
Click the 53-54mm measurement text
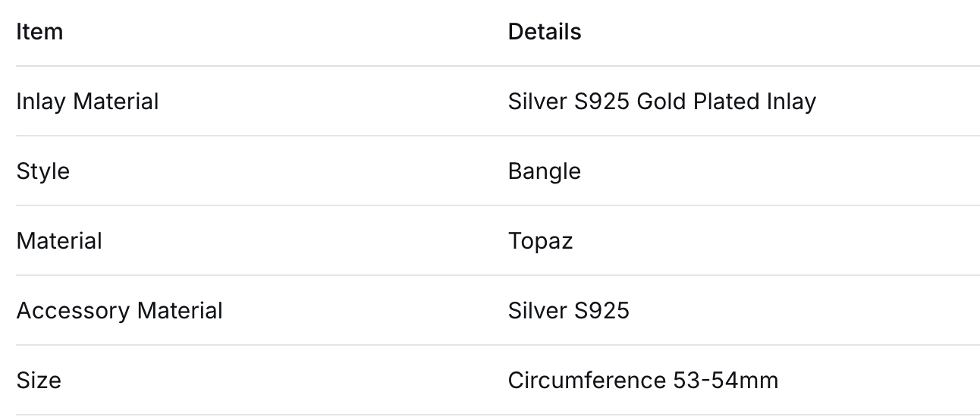(x=725, y=381)
